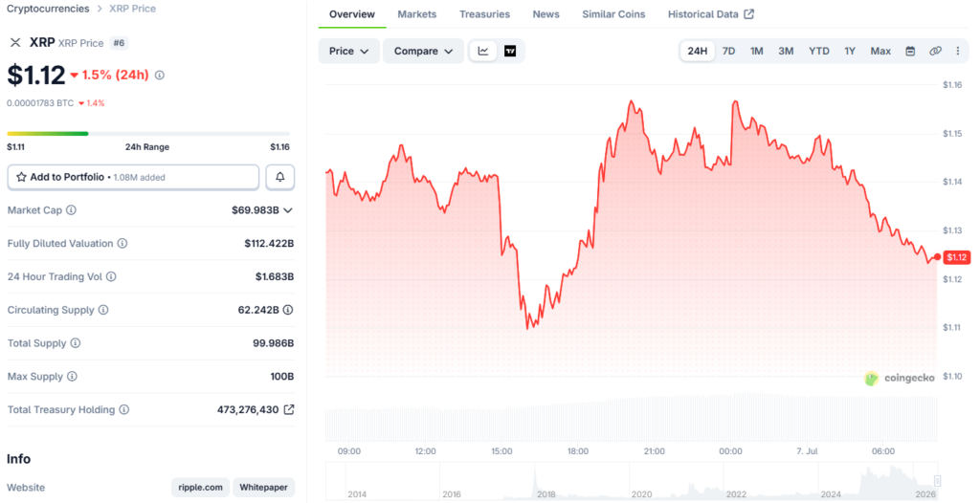Switch to the Similar Coins tab
980x503 pixels.
(x=613, y=14)
